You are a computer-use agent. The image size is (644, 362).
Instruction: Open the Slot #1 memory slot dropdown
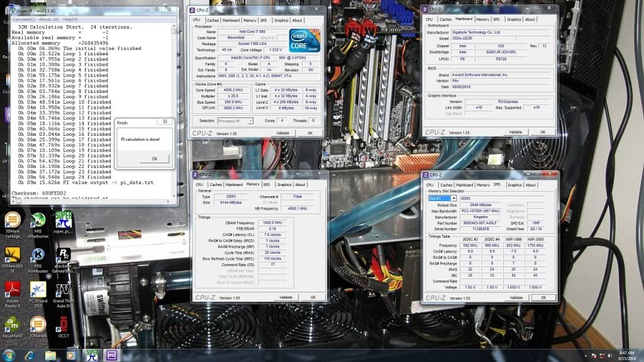(x=442, y=198)
